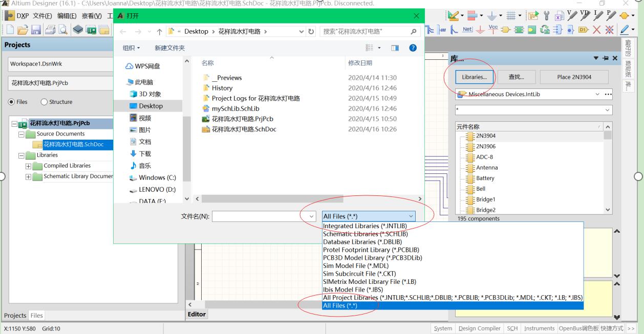Click the Vcc power port icon
The image size is (644, 334).
click(x=494, y=30)
